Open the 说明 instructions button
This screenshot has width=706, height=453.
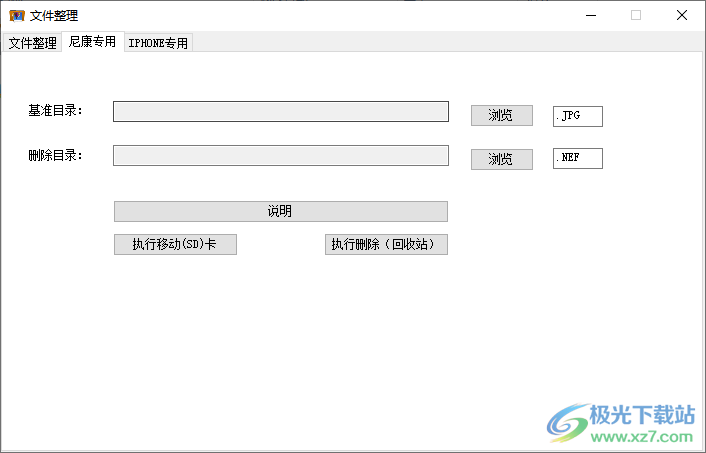[x=281, y=211]
